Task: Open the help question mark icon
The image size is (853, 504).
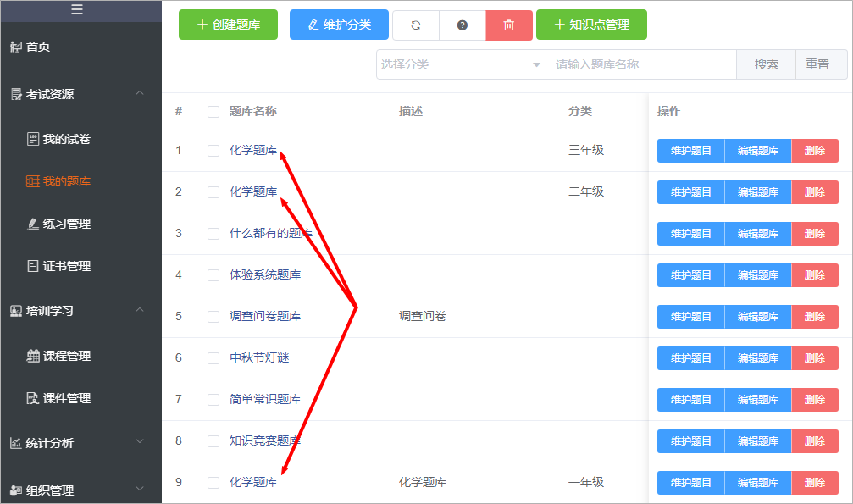Action: pos(463,25)
